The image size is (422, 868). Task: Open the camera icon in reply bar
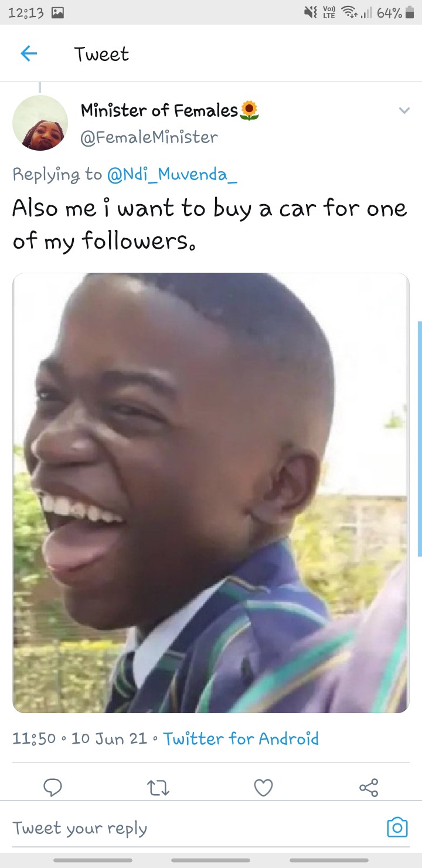click(397, 827)
